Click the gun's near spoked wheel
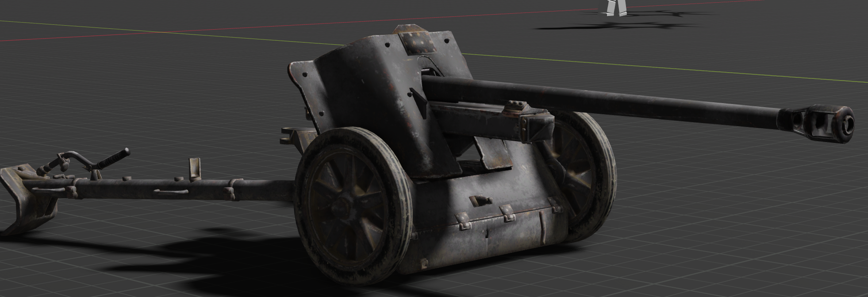This screenshot has height=297, width=868. pyautogui.click(x=353, y=205)
